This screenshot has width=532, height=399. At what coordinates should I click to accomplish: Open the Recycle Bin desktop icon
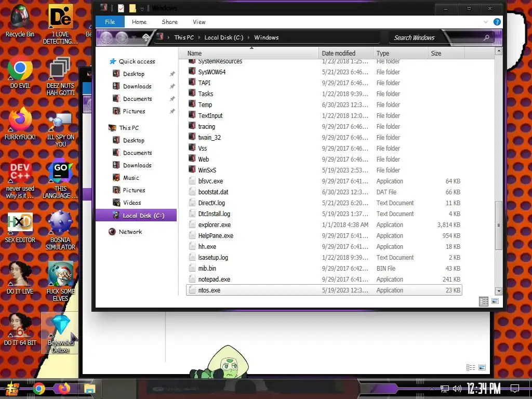point(20,20)
